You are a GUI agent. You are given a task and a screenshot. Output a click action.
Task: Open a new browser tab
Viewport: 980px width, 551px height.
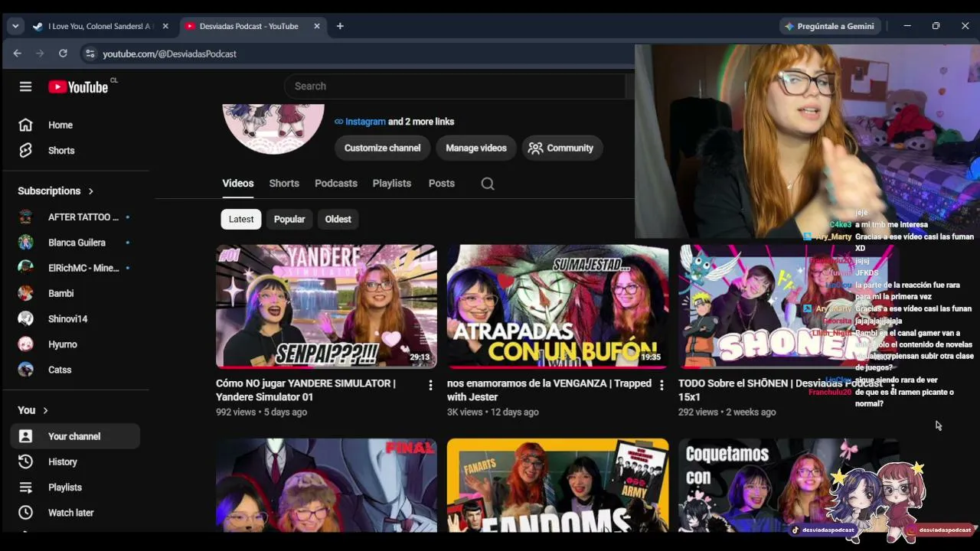pos(340,26)
